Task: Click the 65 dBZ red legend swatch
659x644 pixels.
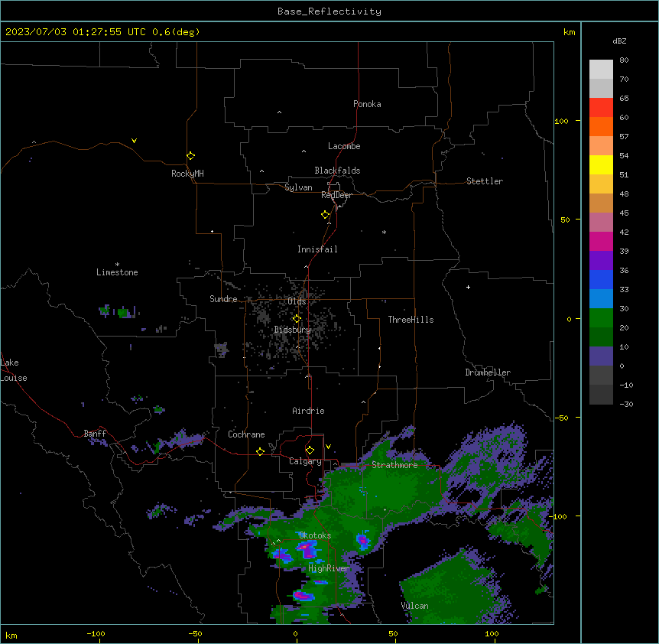Action: [x=601, y=107]
